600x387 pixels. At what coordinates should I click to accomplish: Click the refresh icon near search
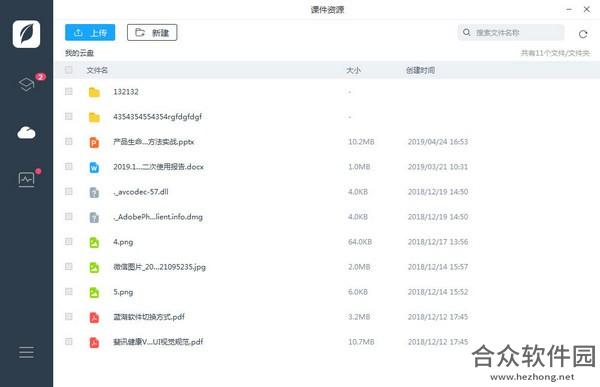[583, 34]
